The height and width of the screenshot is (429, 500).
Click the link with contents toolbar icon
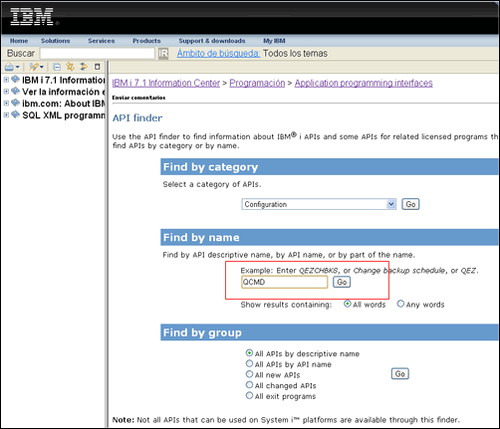click(x=70, y=67)
